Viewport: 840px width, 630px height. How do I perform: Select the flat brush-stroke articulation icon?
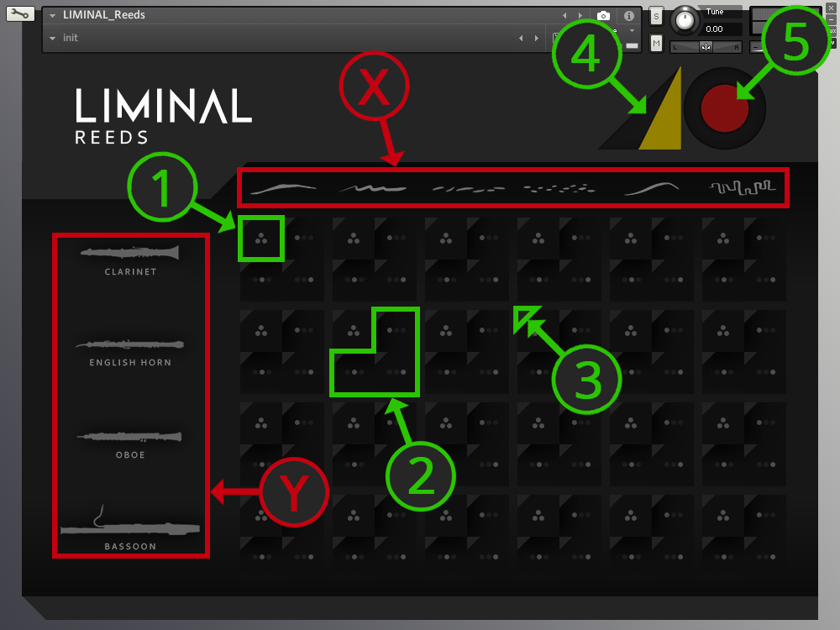point(283,188)
